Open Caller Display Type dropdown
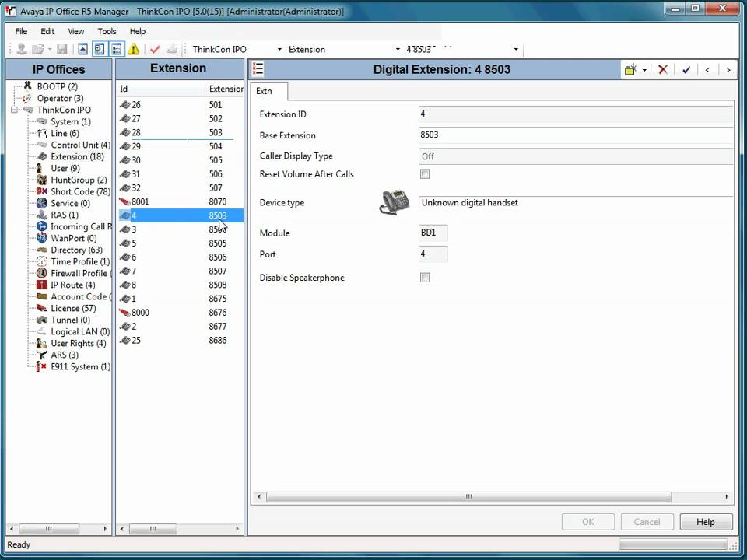747x560 pixels. (x=576, y=156)
